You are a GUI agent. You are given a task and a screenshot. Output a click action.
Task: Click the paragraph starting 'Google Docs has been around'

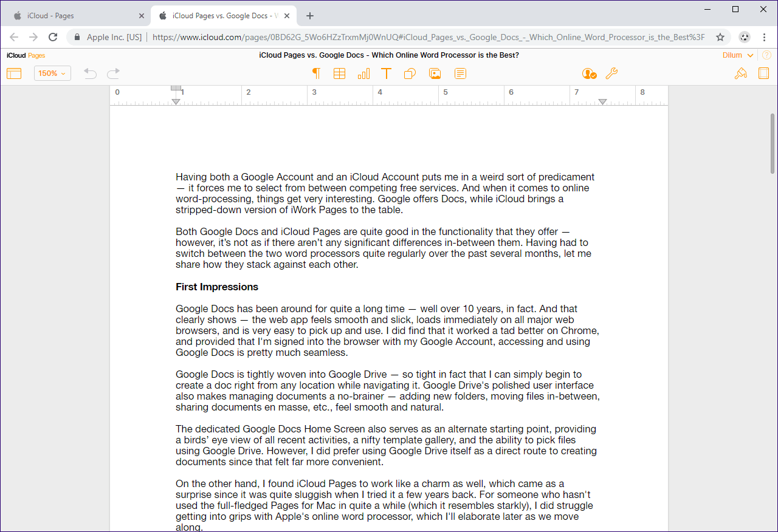(x=388, y=331)
